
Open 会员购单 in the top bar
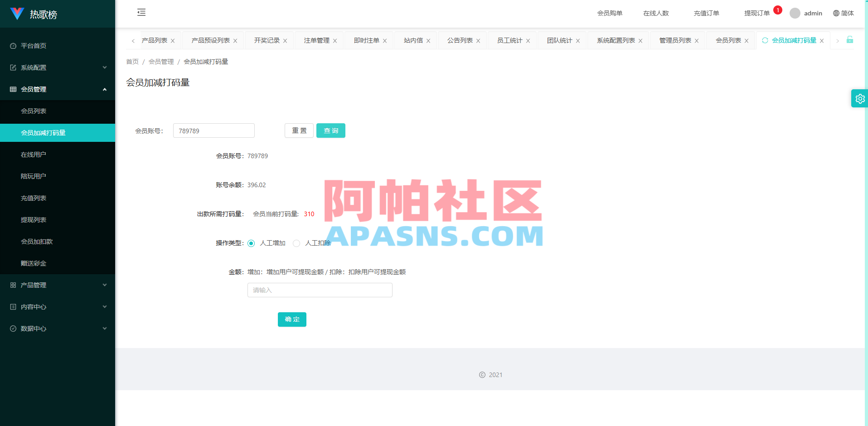[x=610, y=13]
